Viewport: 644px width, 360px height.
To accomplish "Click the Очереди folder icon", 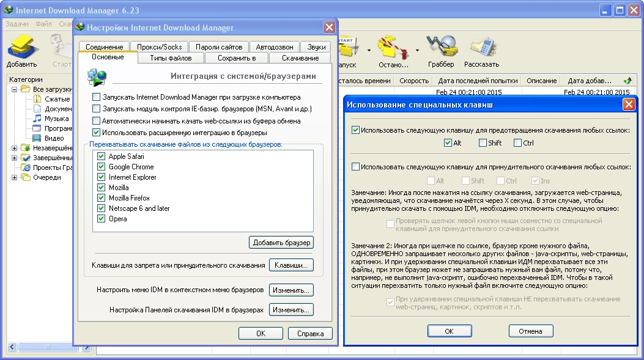I will click(26, 177).
